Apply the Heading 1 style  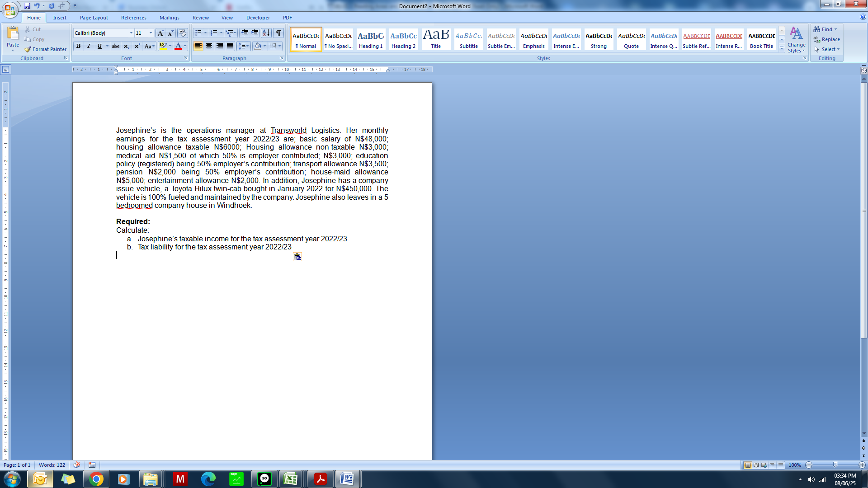tap(371, 40)
